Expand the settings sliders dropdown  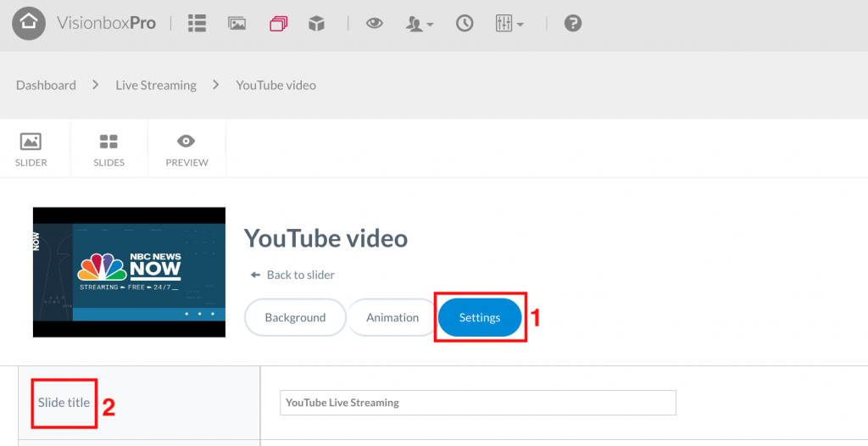[x=509, y=23]
